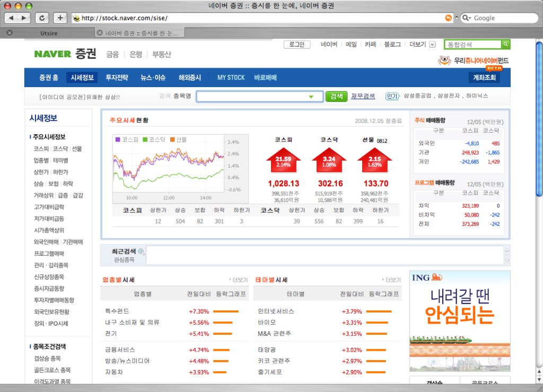Screen dimensions: 543x392
Task: Open the 해외증시 menu tab
Action: (x=190, y=77)
